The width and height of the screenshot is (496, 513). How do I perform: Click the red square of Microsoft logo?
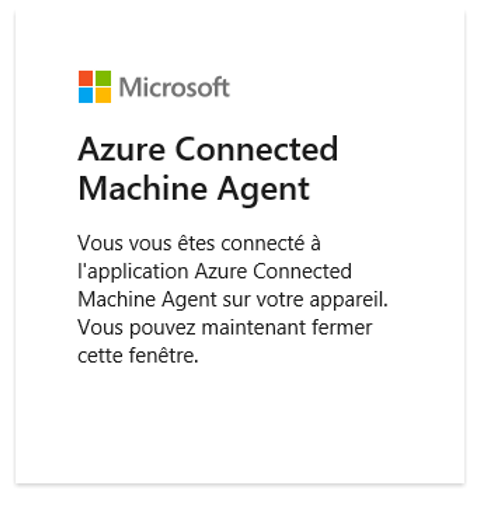pos(86,78)
